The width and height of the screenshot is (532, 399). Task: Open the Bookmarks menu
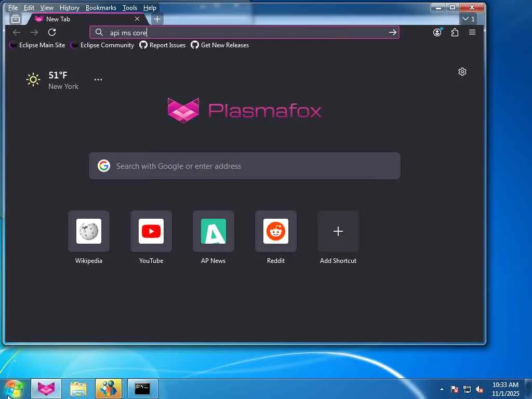[x=101, y=7]
